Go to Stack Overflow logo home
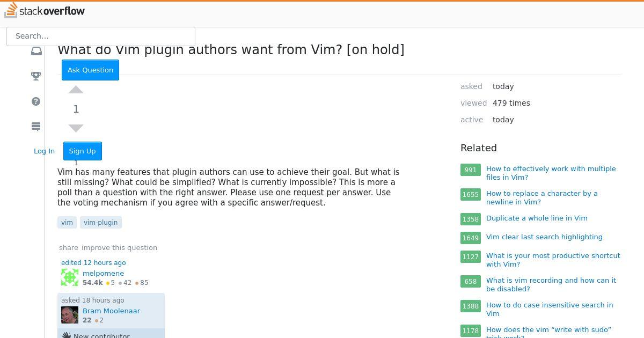The width and height of the screenshot is (644, 338). (45, 10)
